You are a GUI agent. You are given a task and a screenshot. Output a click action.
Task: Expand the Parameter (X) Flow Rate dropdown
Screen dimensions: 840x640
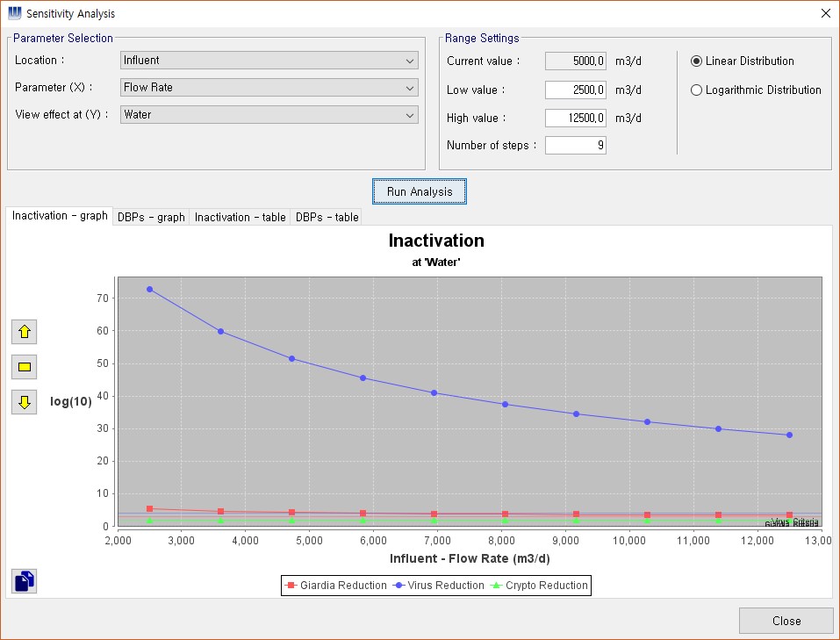coord(268,88)
